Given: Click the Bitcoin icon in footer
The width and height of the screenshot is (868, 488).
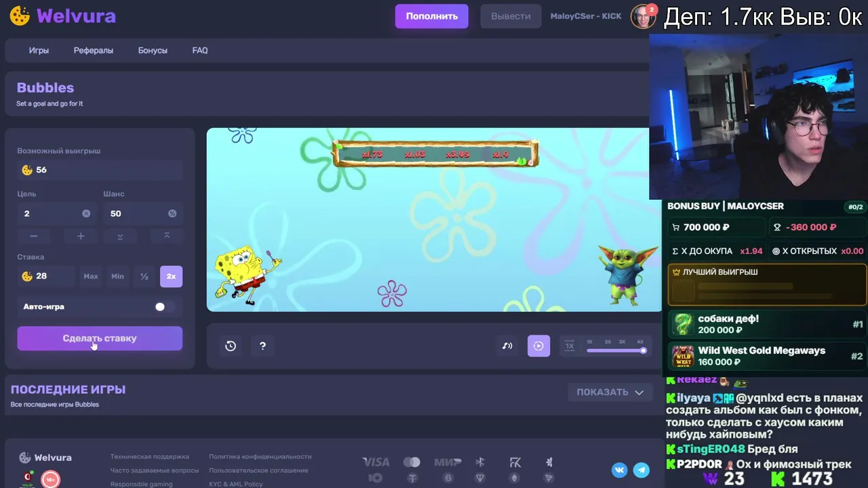Looking at the screenshot, I should pyautogui.click(x=448, y=478).
